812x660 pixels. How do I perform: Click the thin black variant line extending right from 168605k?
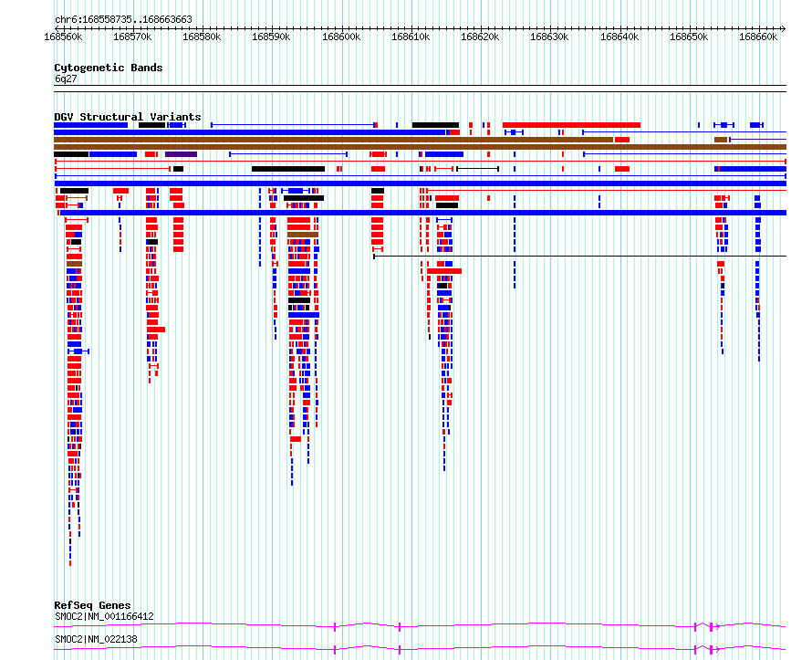(x=580, y=256)
